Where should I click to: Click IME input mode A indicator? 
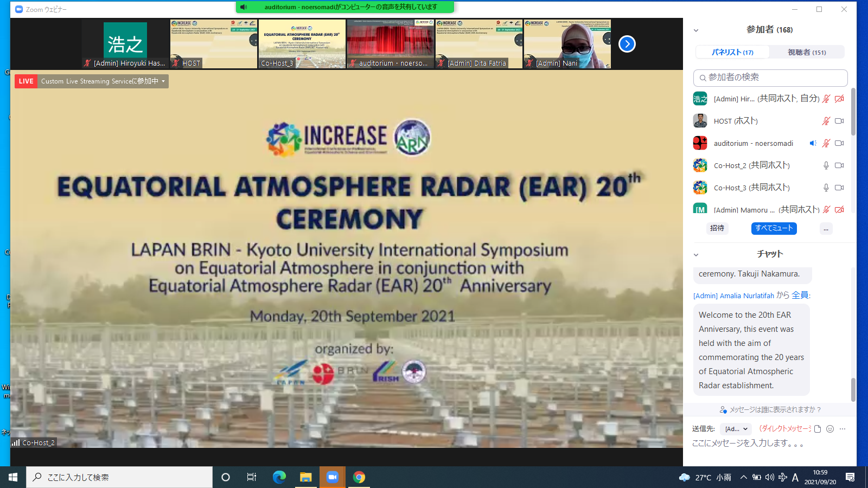pyautogui.click(x=795, y=477)
